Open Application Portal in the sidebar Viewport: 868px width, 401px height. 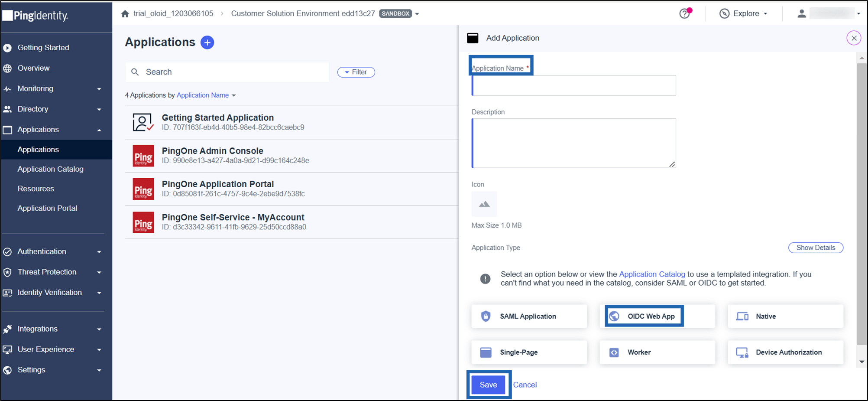click(x=48, y=208)
